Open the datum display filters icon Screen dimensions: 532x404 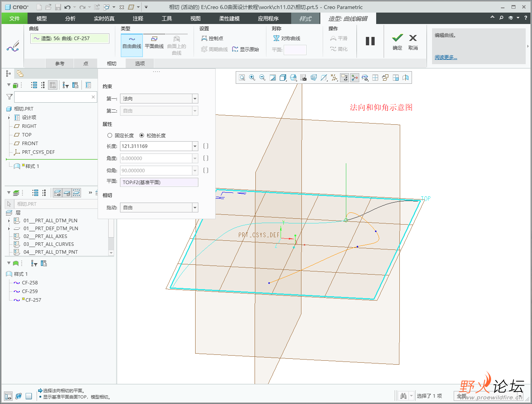pos(334,78)
